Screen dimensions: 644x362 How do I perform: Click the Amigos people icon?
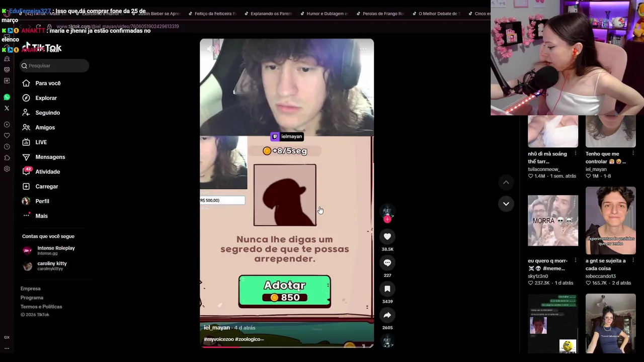(26, 127)
